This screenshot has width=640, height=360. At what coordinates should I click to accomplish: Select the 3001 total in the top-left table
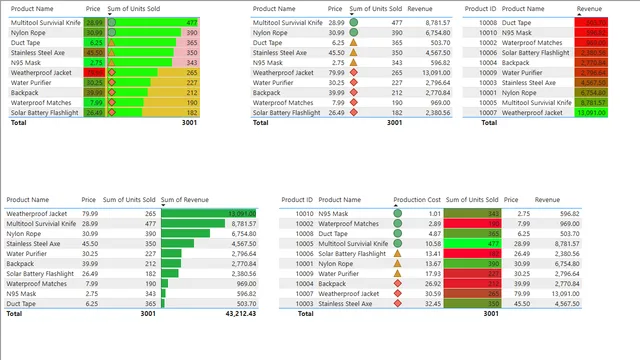pyautogui.click(x=189, y=122)
